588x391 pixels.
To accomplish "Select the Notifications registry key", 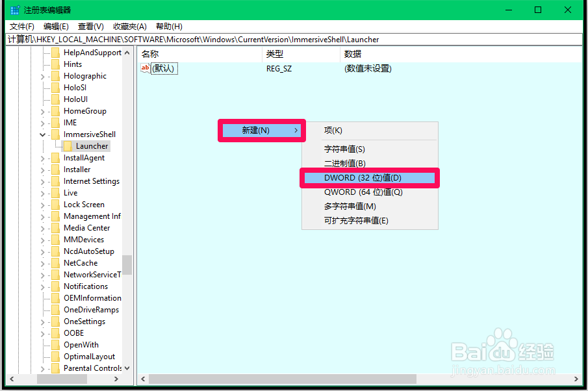I will click(x=85, y=286).
